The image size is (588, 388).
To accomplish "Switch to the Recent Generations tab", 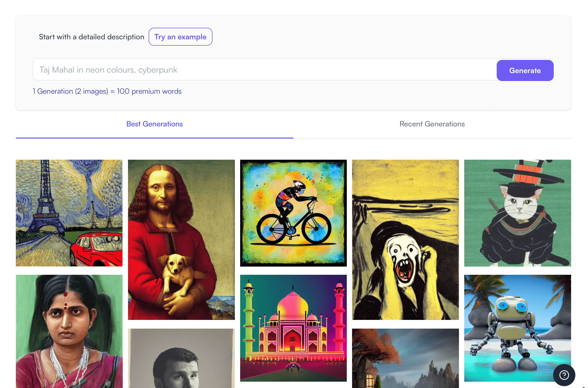I will [432, 124].
